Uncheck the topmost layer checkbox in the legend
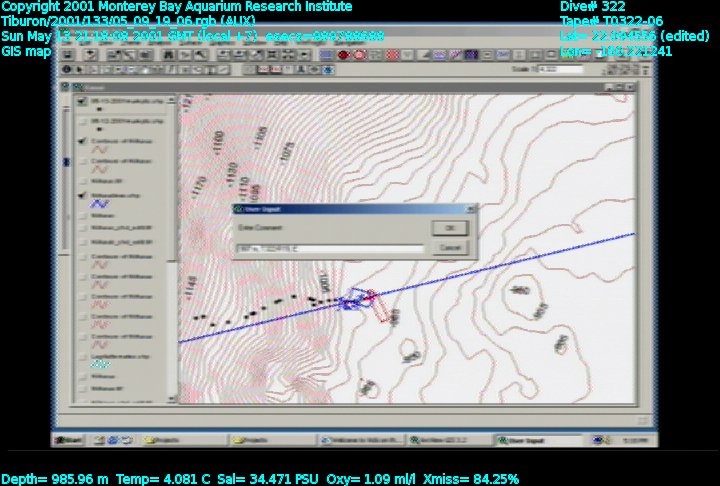The height and width of the screenshot is (486, 720). (82, 102)
